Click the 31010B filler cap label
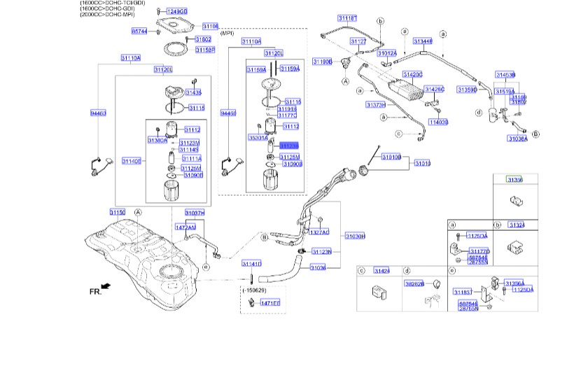Image resolution: width=588 pixels, height=382 pixels. pos(391,157)
